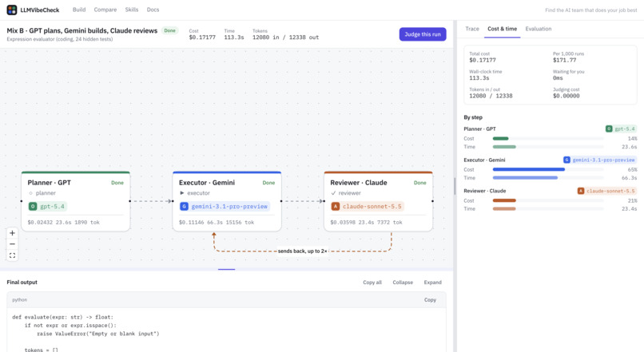Click the run title Mix B · GPT plans

point(82,31)
